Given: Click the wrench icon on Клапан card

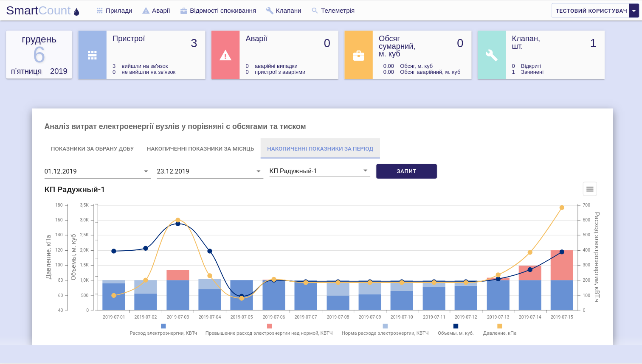Looking at the screenshot, I should coord(492,55).
